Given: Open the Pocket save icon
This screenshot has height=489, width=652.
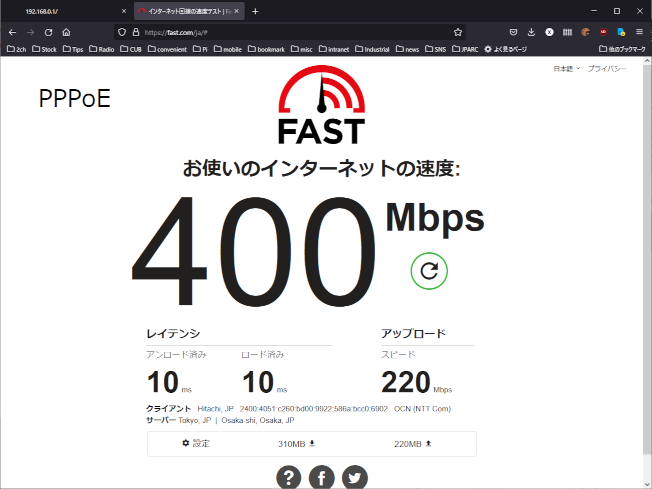Looking at the screenshot, I should point(514,32).
